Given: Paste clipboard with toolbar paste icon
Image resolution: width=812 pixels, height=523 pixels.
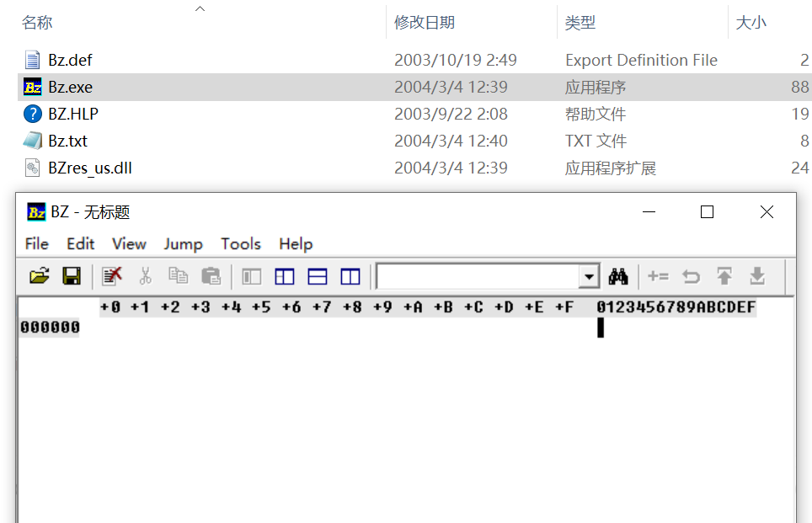Looking at the screenshot, I should 211,276.
